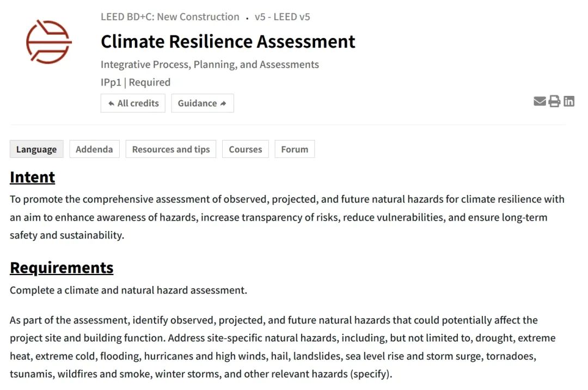Image resolution: width=588 pixels, height=390 pixels.
Task: Share the credit on LinkedIn
Action: point(569,101)
